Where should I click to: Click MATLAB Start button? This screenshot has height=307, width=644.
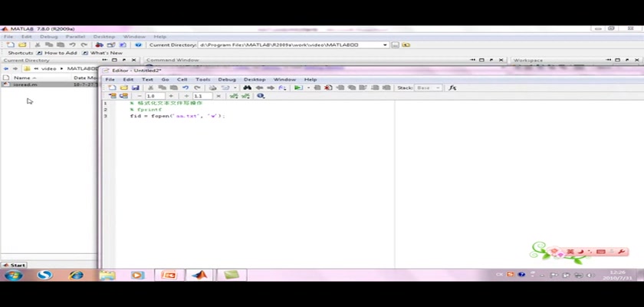coord(14,265)
